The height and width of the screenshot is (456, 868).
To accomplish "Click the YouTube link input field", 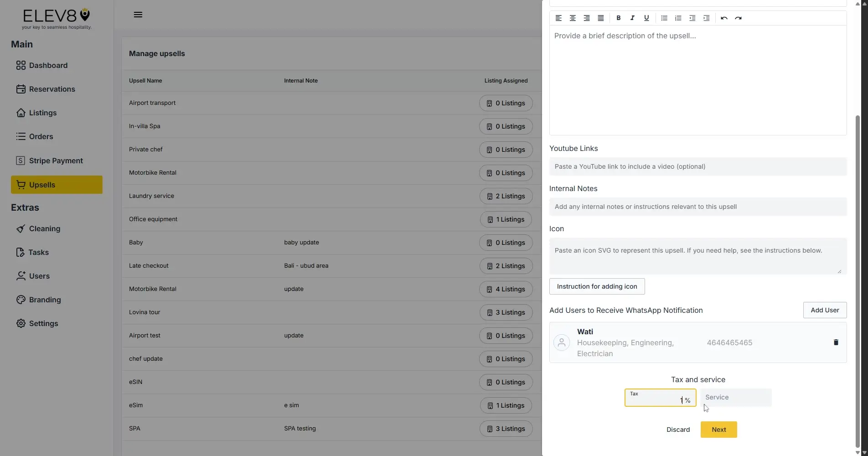I will pyautogui.click(x=697, y=166).
